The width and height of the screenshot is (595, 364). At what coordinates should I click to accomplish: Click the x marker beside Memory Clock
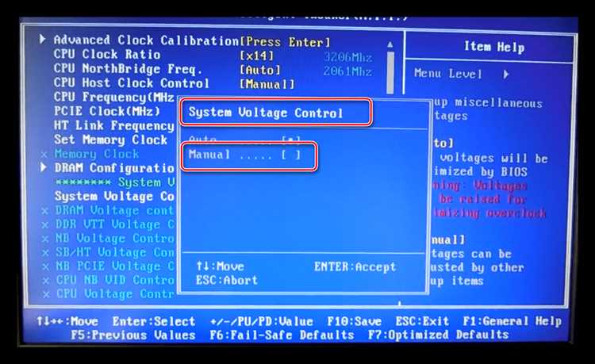click(x=44, y=155)
